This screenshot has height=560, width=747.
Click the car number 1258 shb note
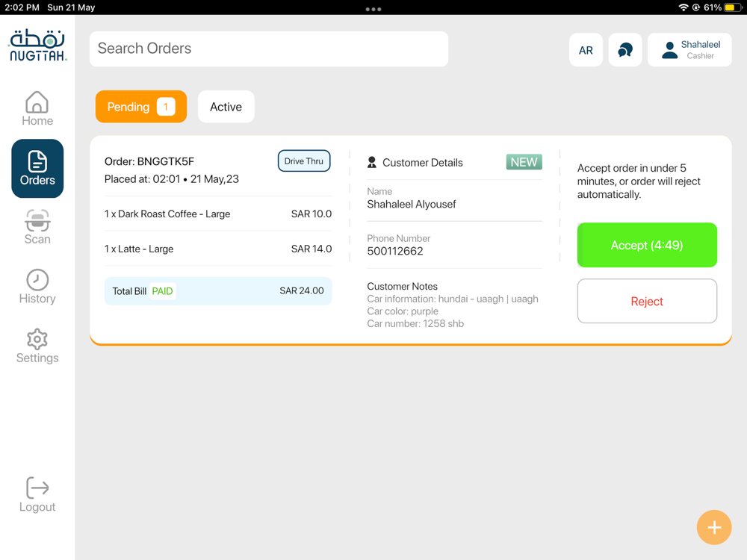point(415,323)
